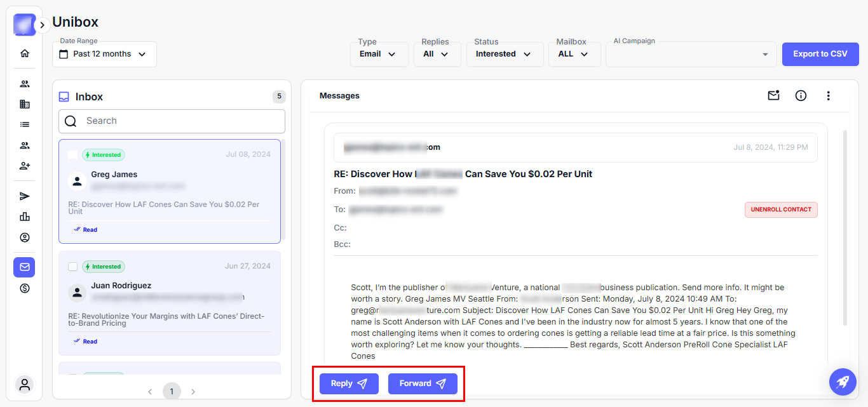The width and height of the screenshot is (868, 407).
Task: Expand the sidebar with the arrow toggle
Action: click(42, 25)
